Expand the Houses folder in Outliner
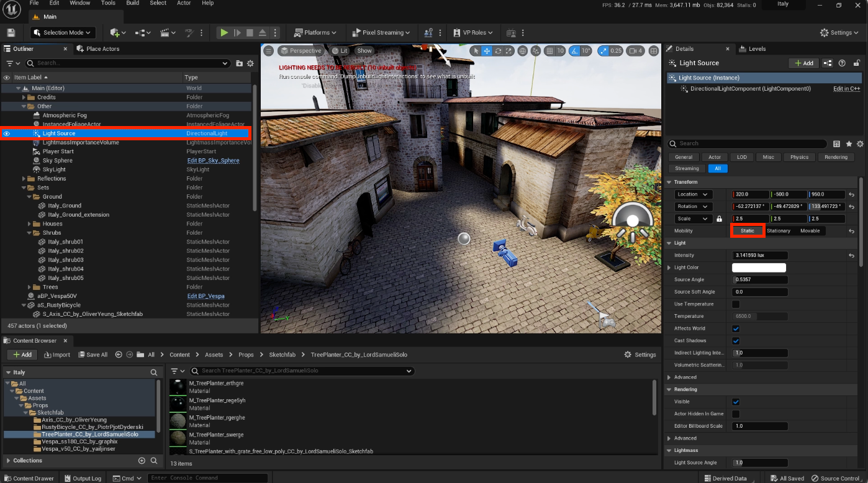 tap(29, 223)
